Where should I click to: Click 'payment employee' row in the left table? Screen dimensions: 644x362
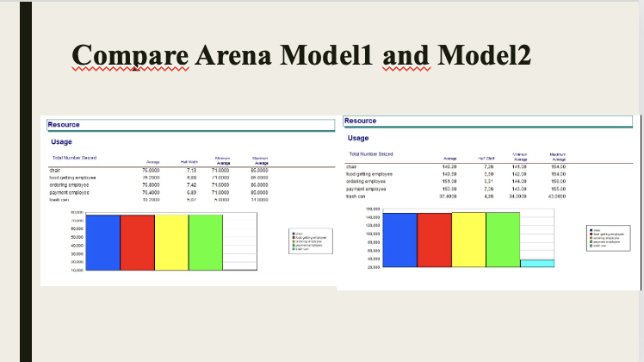pyautogui.click(x=69, y=192)
